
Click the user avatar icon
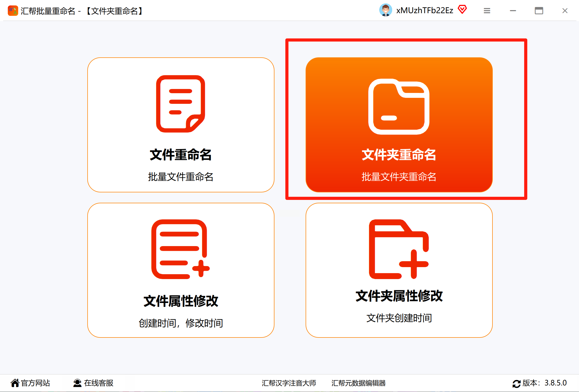386,10
